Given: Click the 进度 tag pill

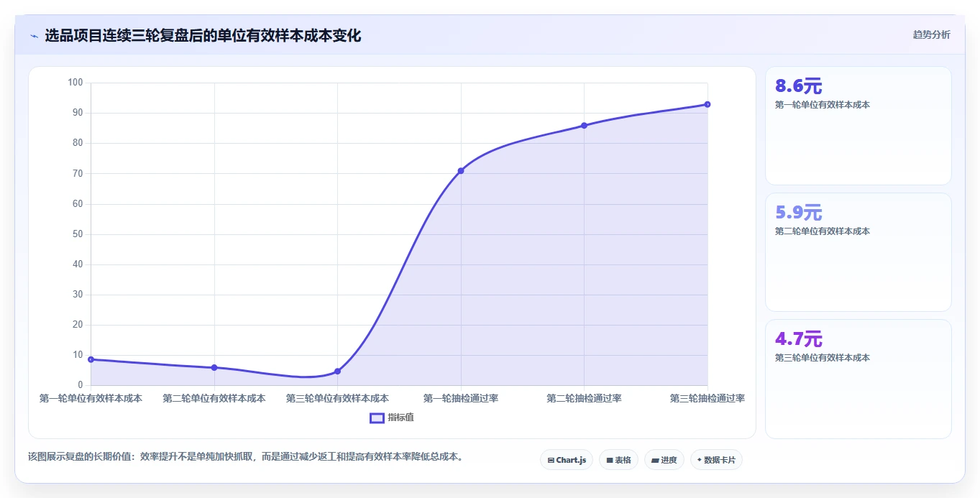Looking at the screenshot, I should 664,460.
